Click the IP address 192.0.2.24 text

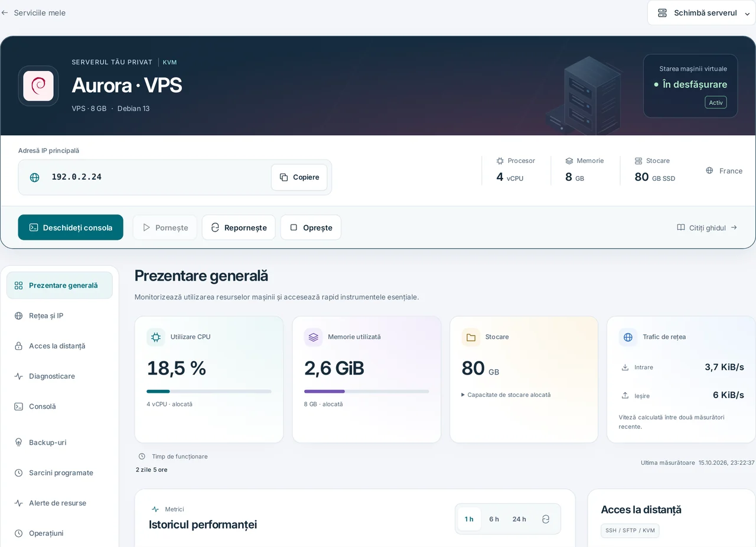click(x=77, y=177)
